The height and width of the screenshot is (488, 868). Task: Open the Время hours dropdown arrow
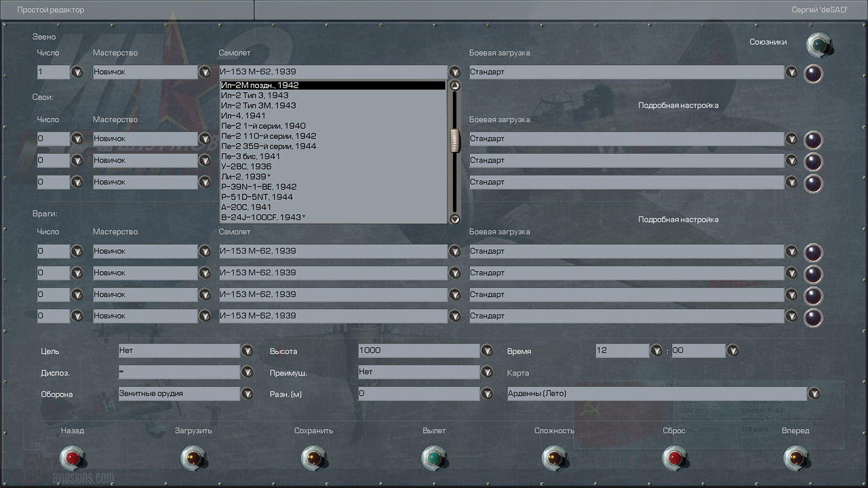pyautogui.click(x=656, y=351)
